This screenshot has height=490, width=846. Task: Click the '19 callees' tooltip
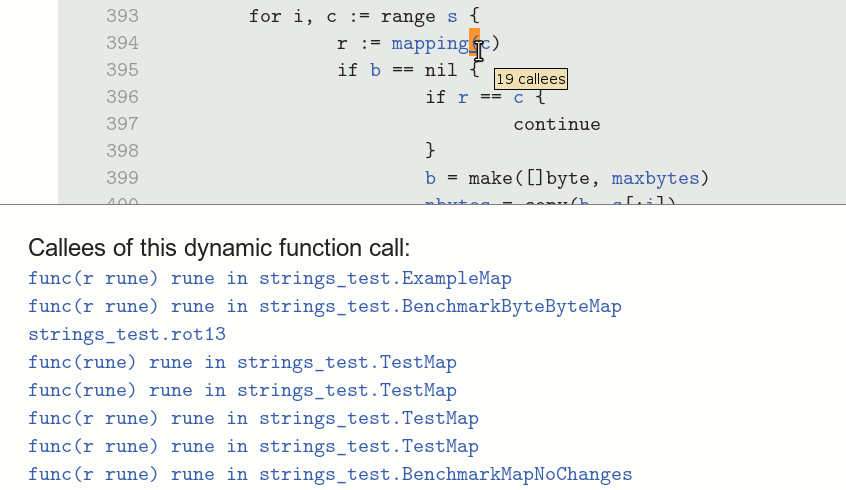[x=530, y=79]
